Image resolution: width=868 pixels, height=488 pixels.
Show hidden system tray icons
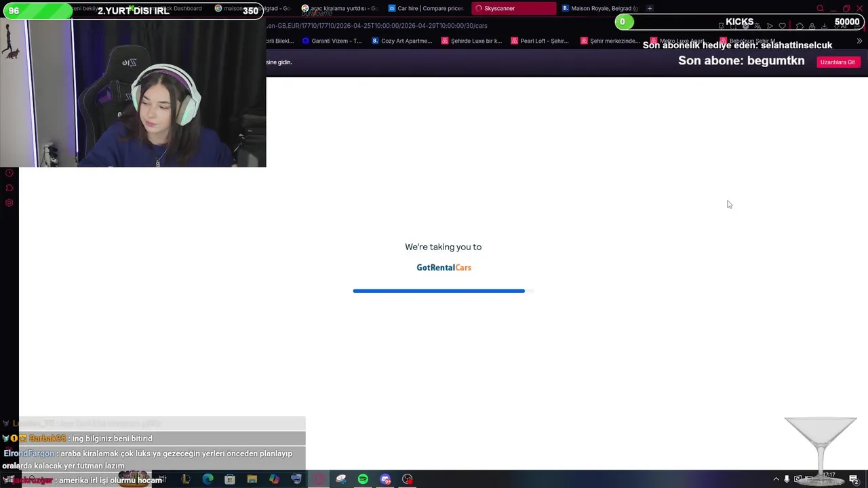776,479
